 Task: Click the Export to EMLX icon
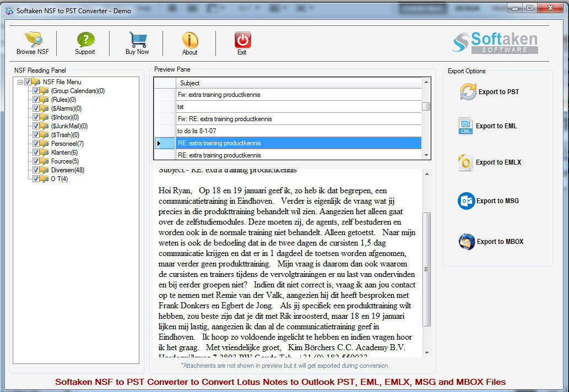pyautogui.click(x=465, y=162)
